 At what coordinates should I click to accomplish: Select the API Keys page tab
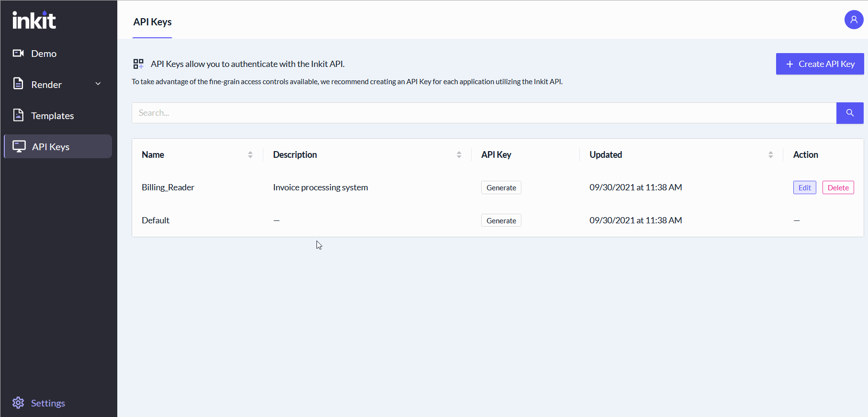coord(152,22)
